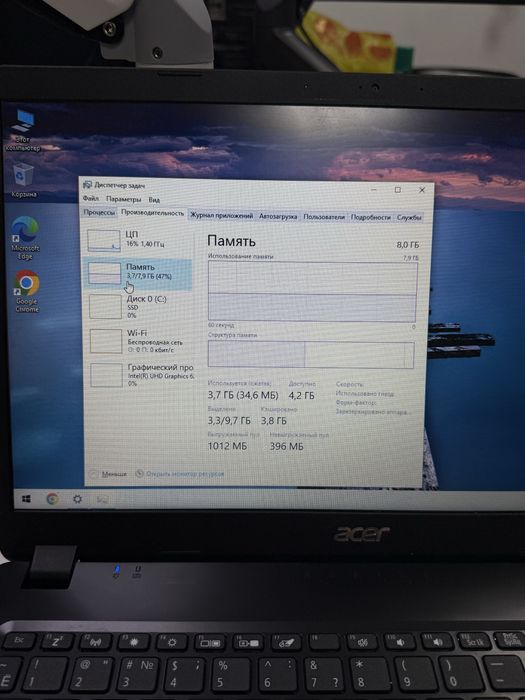
Task: Click the 3,8 ГБ cached value
Action: pos(273,421)
